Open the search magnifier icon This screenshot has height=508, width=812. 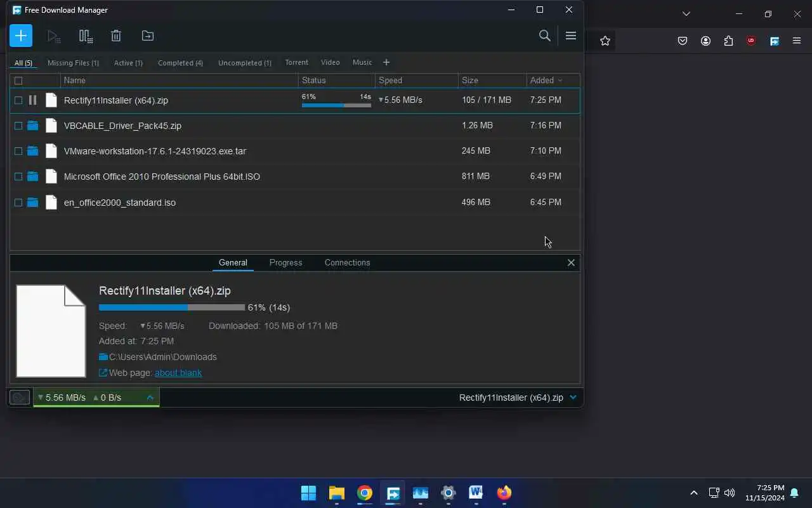point(544,36)
